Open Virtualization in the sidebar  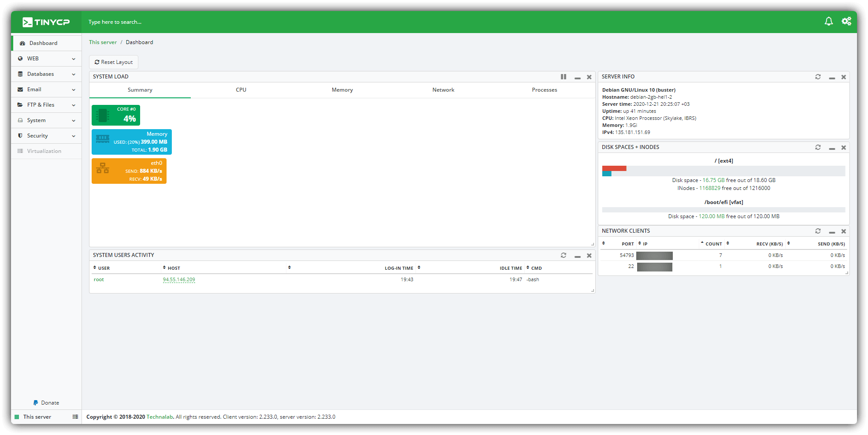tap(46, 151)
